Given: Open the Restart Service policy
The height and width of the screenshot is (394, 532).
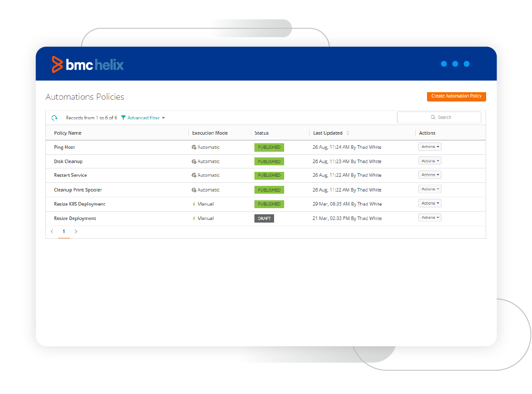Looking at the screenshot, I should point(70,175).
